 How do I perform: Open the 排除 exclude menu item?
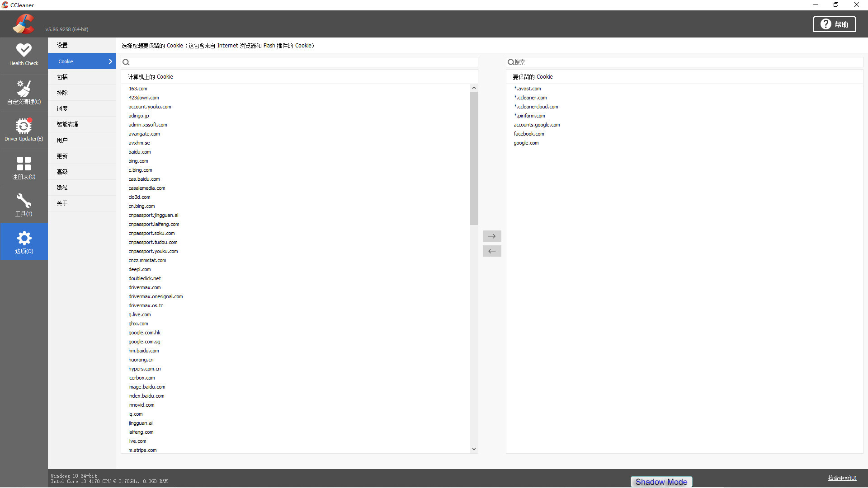pyautogui.click(x=82, y=93)
